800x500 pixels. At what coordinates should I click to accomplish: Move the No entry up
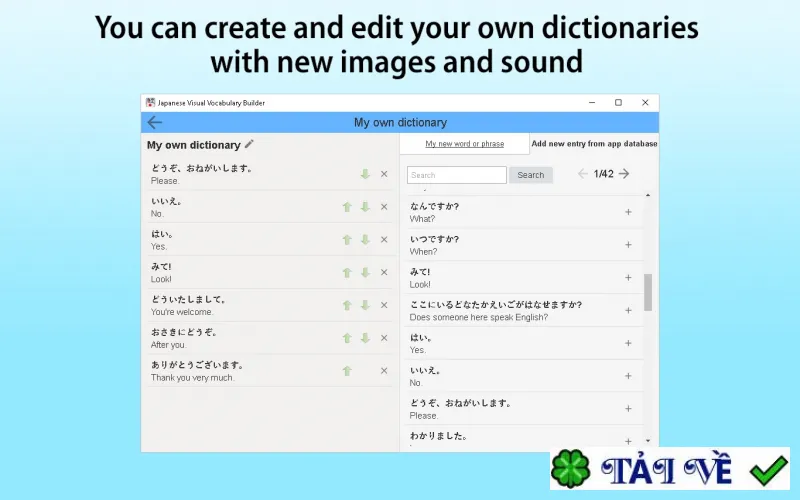[347, 207]
